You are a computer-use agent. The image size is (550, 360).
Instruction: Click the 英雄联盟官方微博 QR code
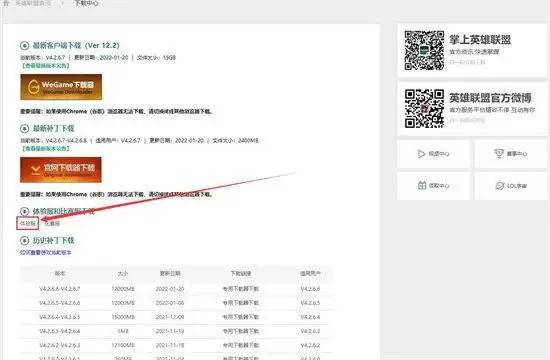[x=424, y=108]
